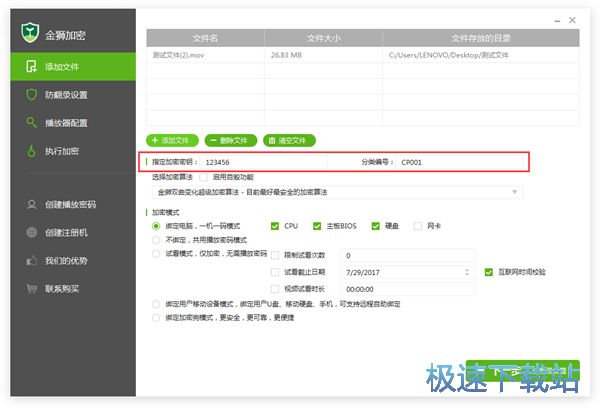600x408 pixels.
Task: Open 防翻录设置 via its shield icon
Action: 32,95
